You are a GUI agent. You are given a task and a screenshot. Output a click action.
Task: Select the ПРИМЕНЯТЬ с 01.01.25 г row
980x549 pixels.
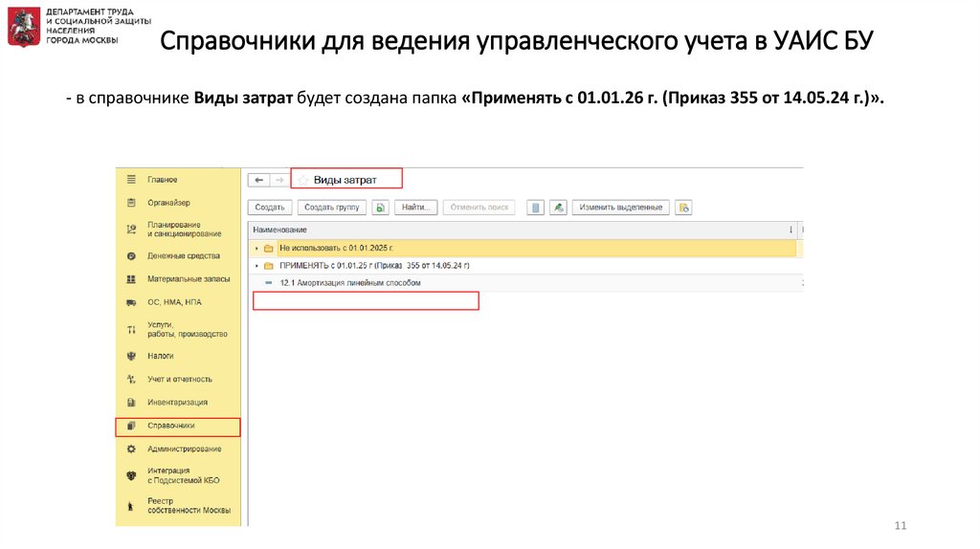[523, 266]
